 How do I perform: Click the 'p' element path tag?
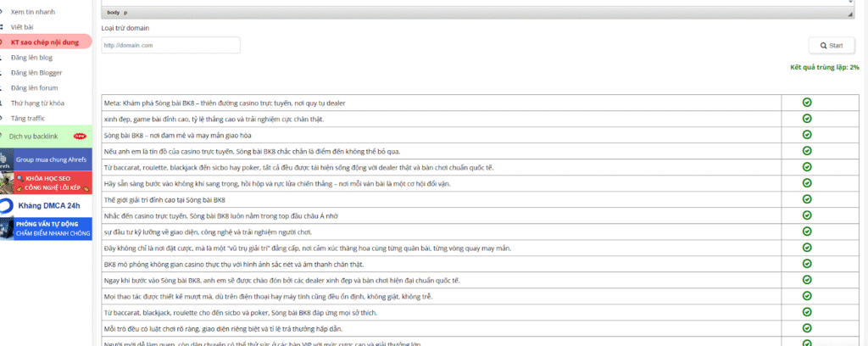[x=125, y=12]
